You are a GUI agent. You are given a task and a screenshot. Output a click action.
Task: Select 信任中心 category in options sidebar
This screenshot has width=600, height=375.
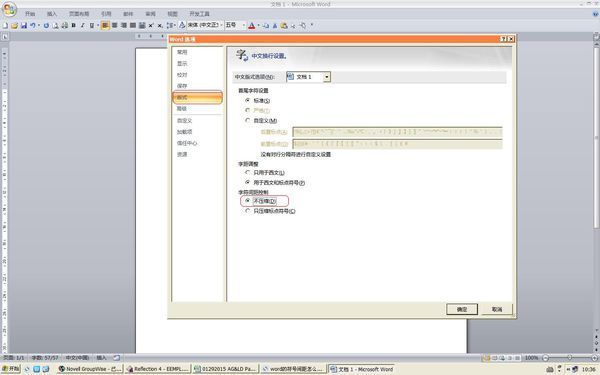pyautogui.click(x=197, y=143)
